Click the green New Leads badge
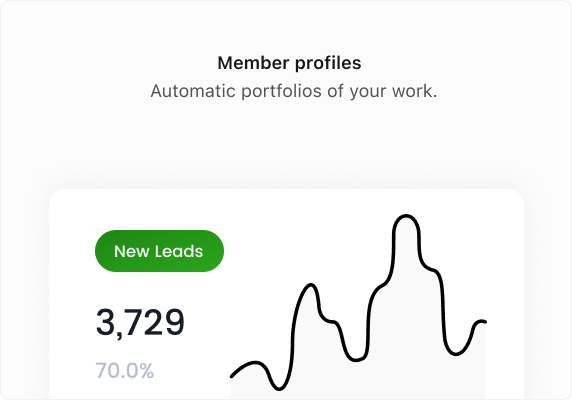 click(159, 251)
